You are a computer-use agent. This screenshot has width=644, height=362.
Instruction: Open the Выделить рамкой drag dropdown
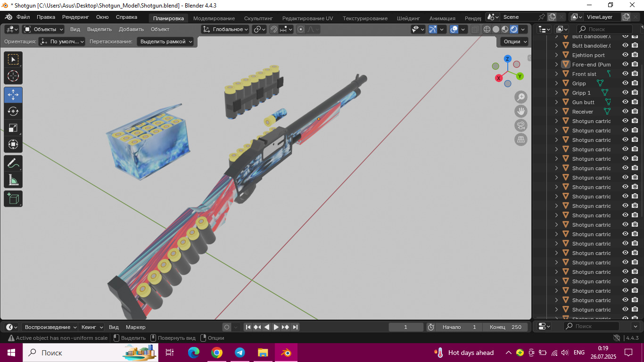(x=166, y=41)
